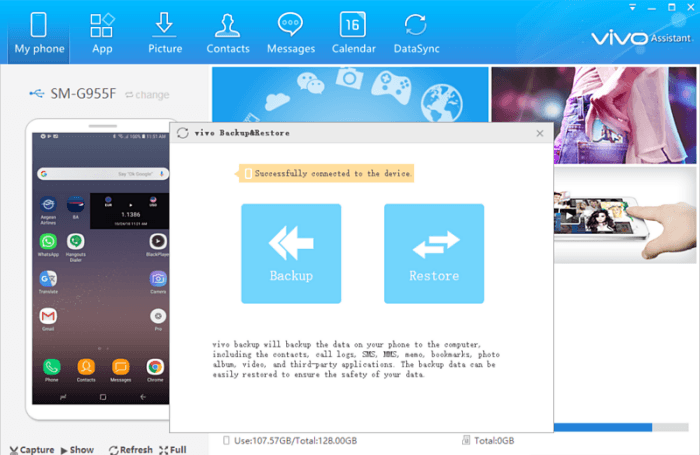Click the hand touching phone banner
Image resolution: width=700 pixels, height=455 pixels.
tap(625, 216)
